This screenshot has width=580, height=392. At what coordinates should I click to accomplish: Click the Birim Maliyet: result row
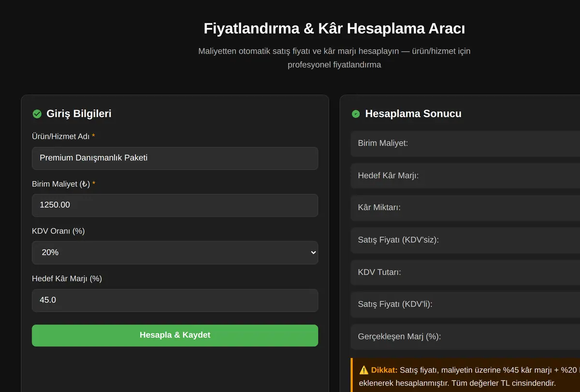(x=465, y=143)
